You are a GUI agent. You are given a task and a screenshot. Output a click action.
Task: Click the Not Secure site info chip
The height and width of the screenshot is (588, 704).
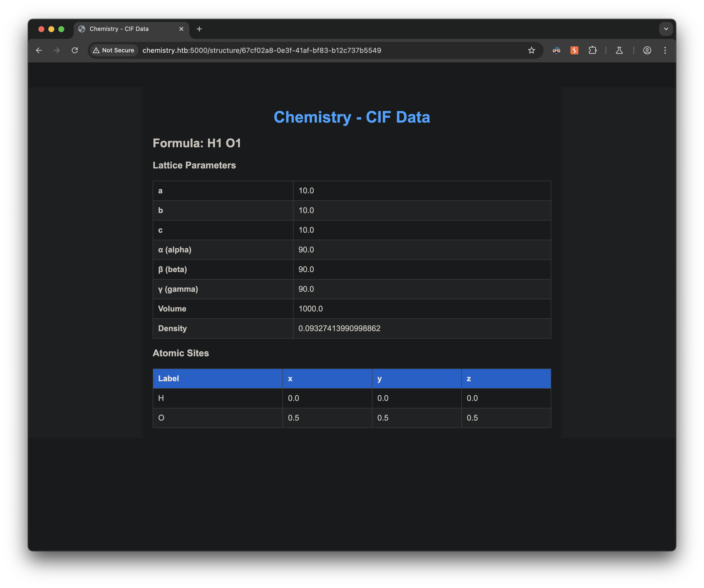tap(114, 50)
